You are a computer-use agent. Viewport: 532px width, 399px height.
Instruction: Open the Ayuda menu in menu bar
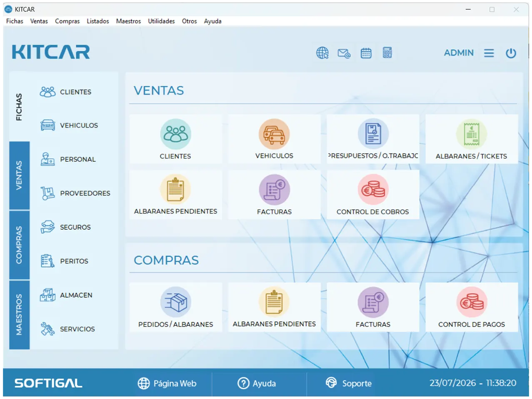click(212, 21)
